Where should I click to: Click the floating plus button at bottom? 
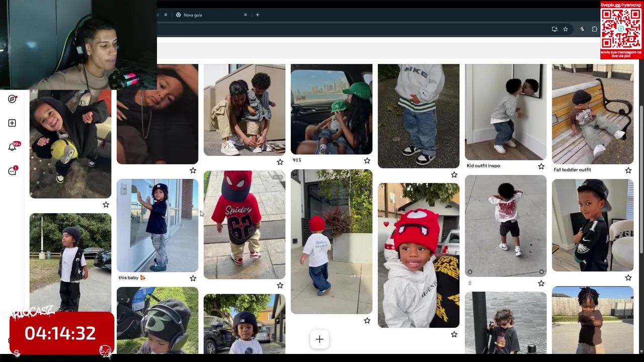pos(319,339)
